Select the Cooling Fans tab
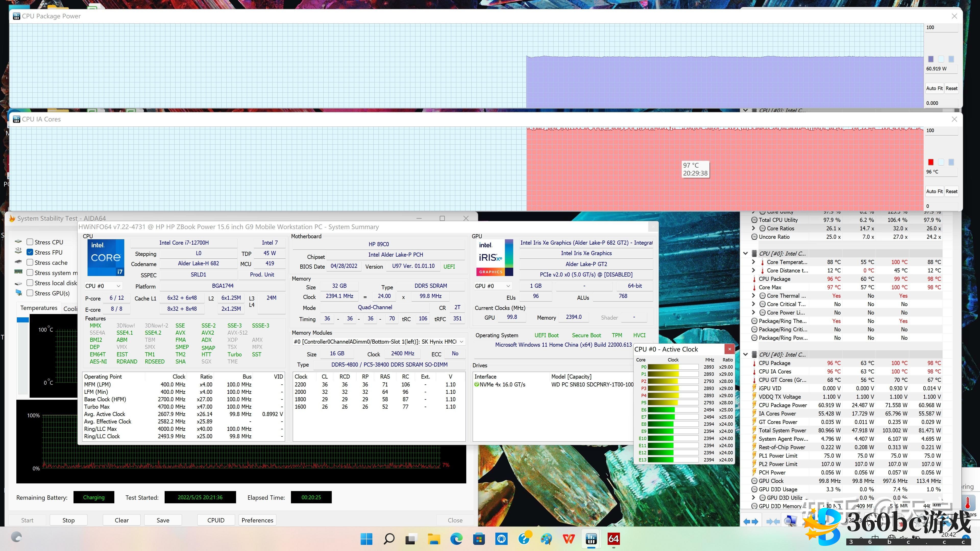980x551 pixels. click(x=70, y=308)
